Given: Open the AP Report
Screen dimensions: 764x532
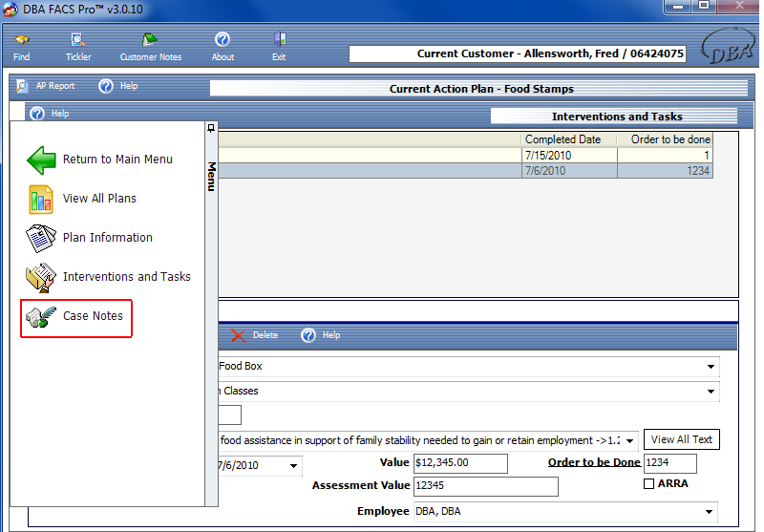Looking at the screenshot, I should (x=46, y=86).
